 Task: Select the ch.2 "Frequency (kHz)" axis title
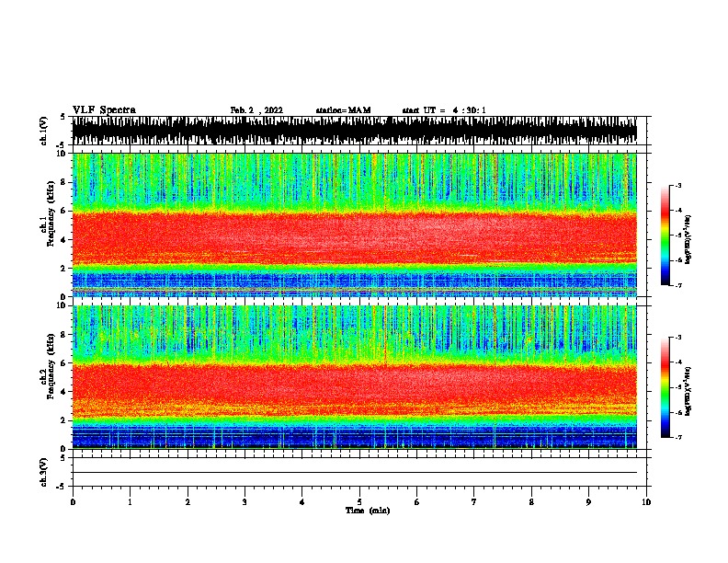51,366
